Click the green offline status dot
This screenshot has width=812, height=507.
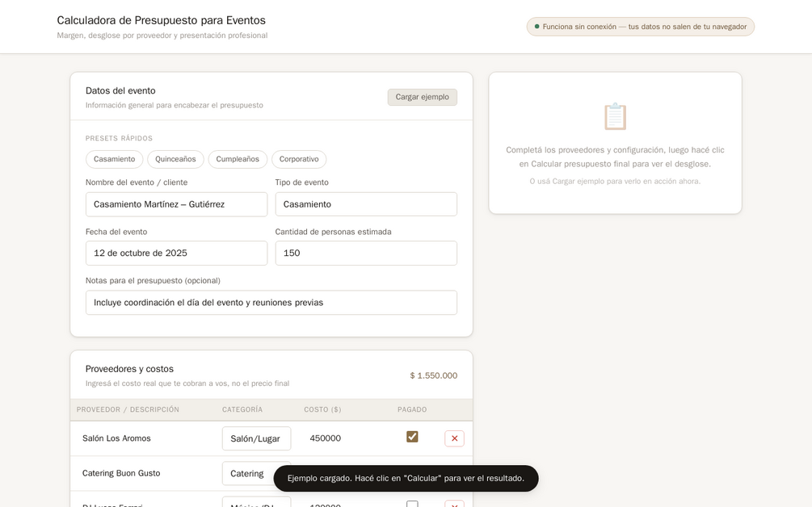point(536,27)
